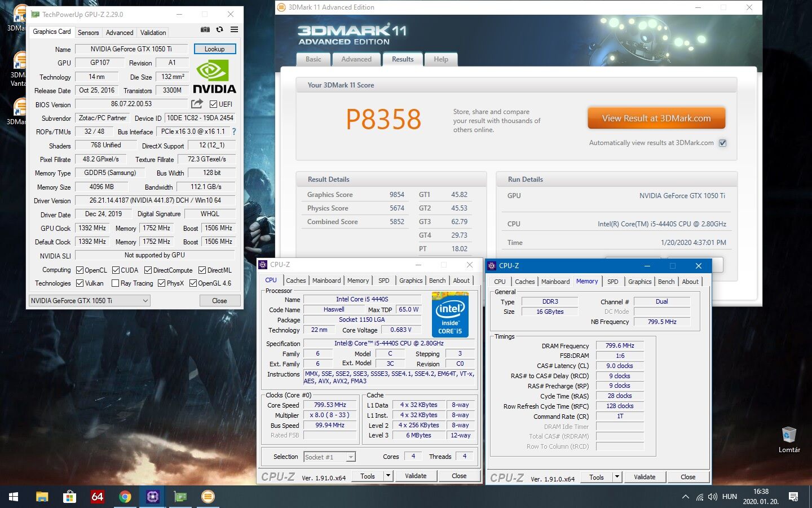The width and height of the screenshot is (812, 508).
Task: Switch to the Validation tab in GPU-Z
Action: tap(153, 33)
